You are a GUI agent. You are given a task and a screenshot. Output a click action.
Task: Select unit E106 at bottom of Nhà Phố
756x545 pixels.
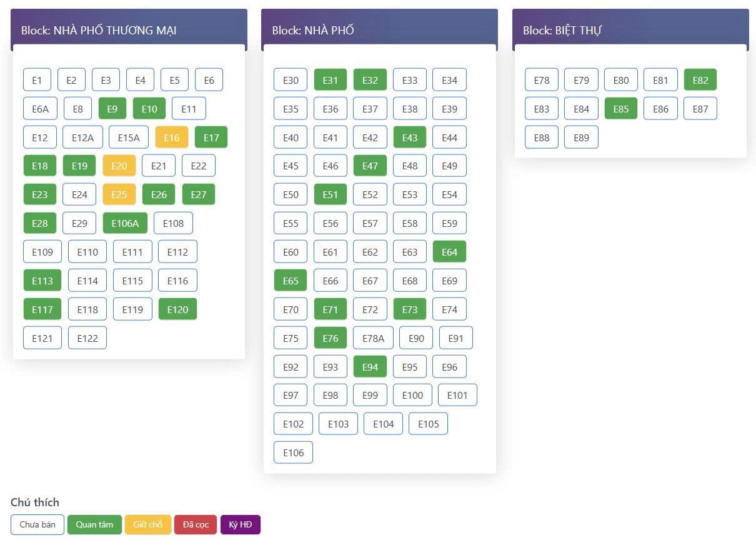coord(293,452)
